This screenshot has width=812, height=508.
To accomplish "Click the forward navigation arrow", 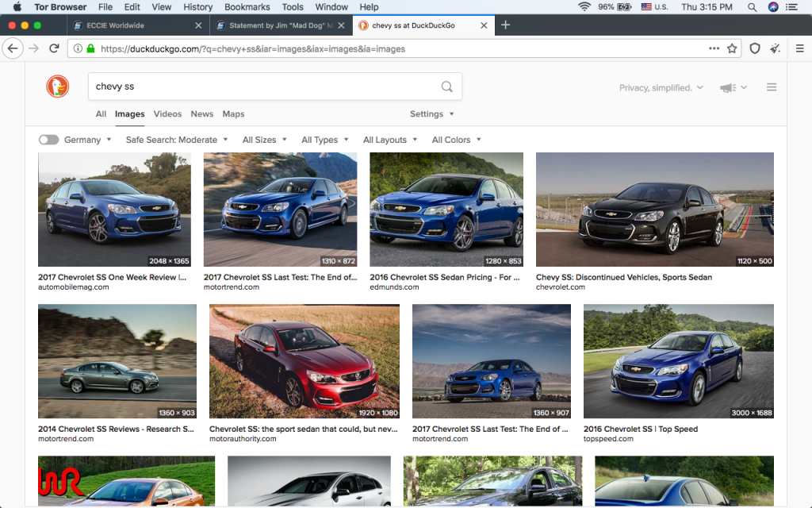I will point(33,48).
